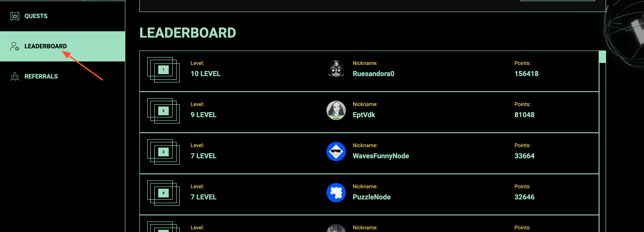This screenshot has width=644, height=232.
Task: Click PuzzleNode's blue puzzle avatar
Action: click(x=336, y=193)
